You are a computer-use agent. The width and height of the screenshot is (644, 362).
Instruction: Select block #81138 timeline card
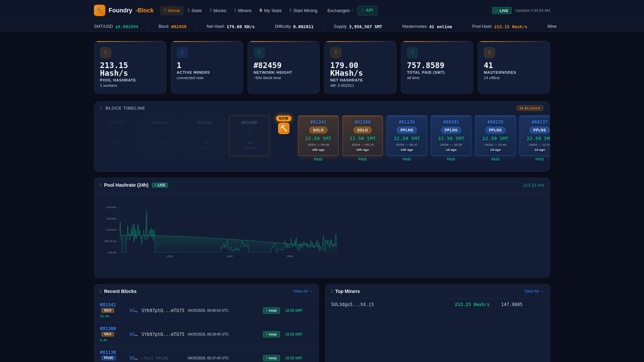pyautogui.click(x=407, y=136)
